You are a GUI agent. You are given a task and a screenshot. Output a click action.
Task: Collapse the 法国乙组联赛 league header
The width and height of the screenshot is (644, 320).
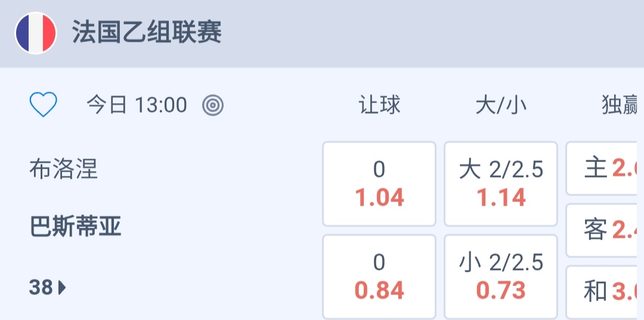point(147,32)
